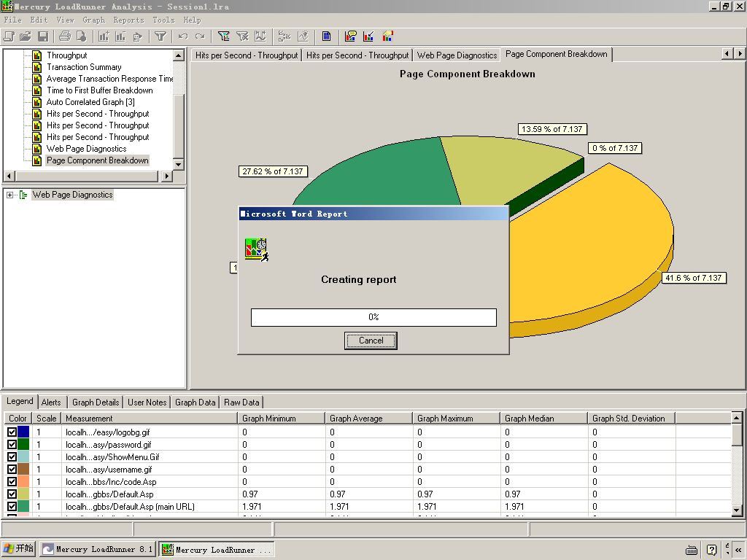The image size is (747, 560).
Task: Uncheck the logobg.gif legend checkbox
Action: click(x=12, y=432)
